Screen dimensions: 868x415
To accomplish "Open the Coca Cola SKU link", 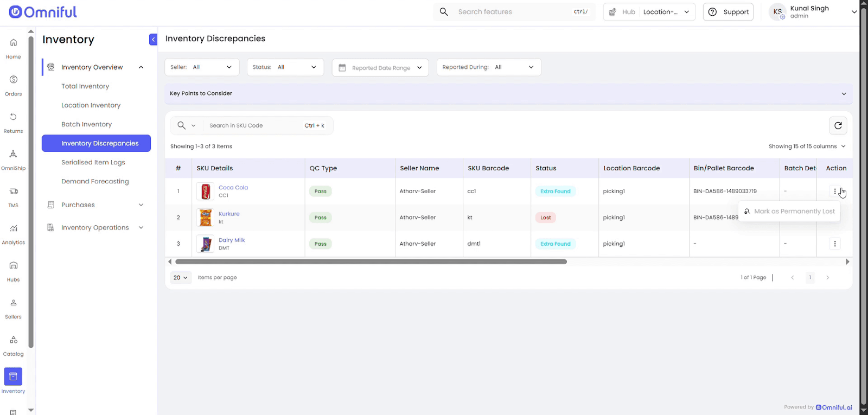I will pos(233,188).
